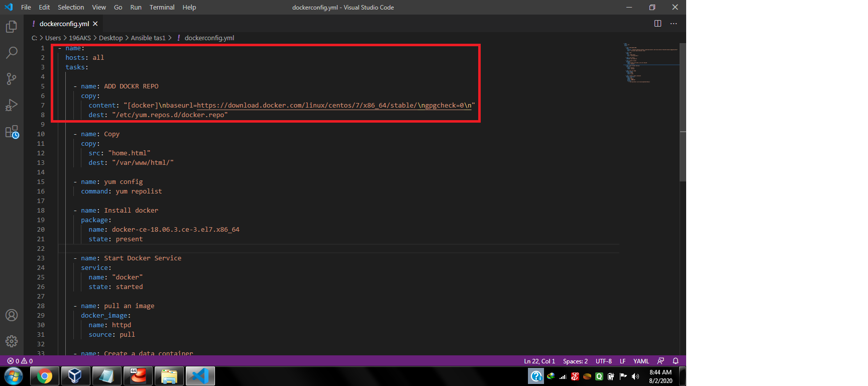Open Windows Explorer from the taskbar
This screenshot has width=868, height=386.
(169, 376)
